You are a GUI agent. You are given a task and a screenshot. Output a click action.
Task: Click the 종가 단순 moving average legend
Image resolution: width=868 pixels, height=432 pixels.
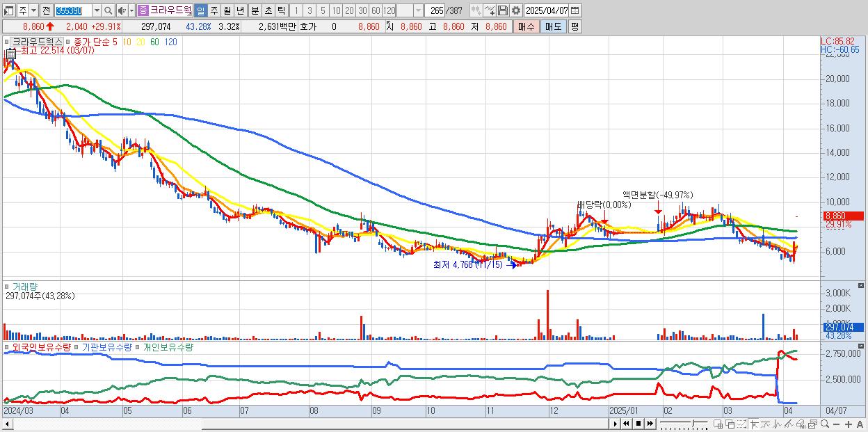click(x=91, y=42)
